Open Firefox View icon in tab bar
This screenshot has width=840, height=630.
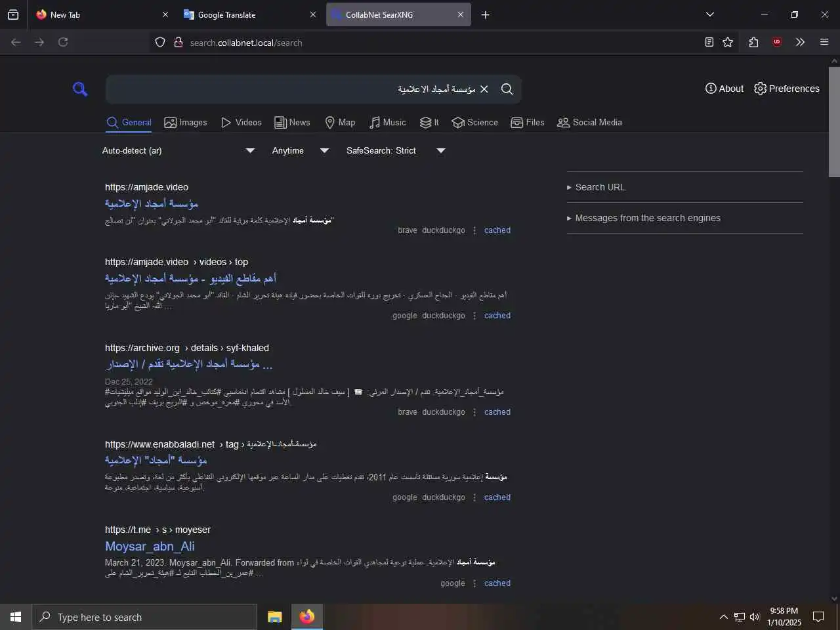13,14
